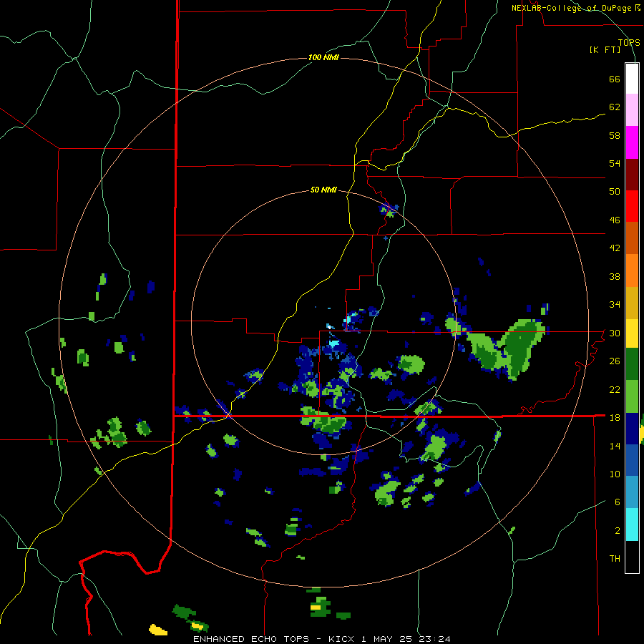Click the TOPS legend title
The height and width of the screenshot is (644, 644).
coord(629,42)
